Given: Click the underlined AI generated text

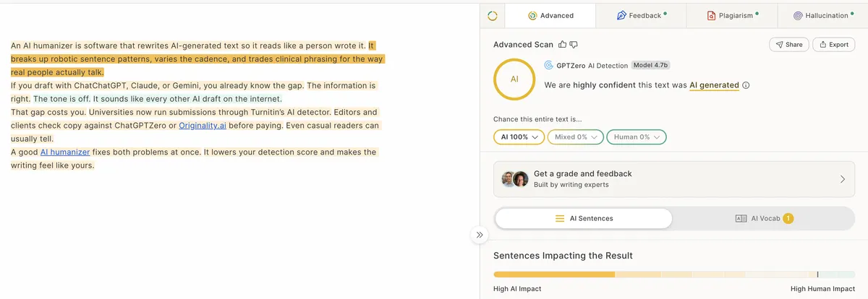Looking at the screenshot, I should pyautogui.click(x=714, y=85).
